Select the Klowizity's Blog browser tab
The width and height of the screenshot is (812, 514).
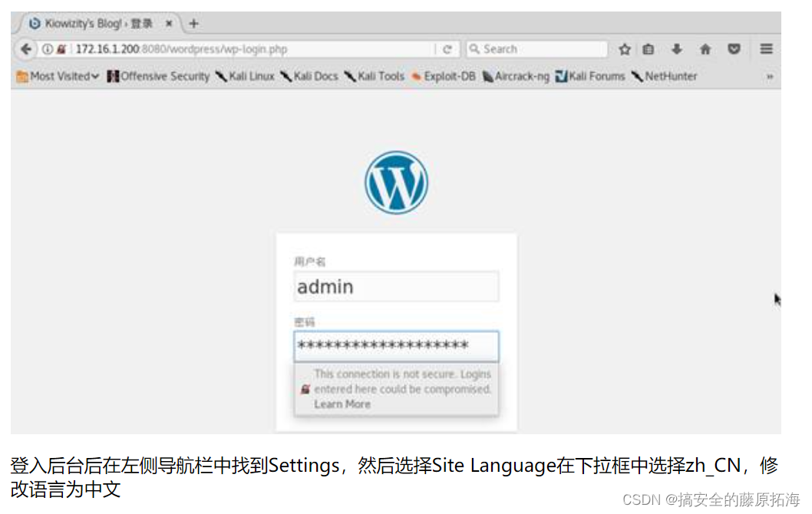pyautogui.click(x=98, y=24)
